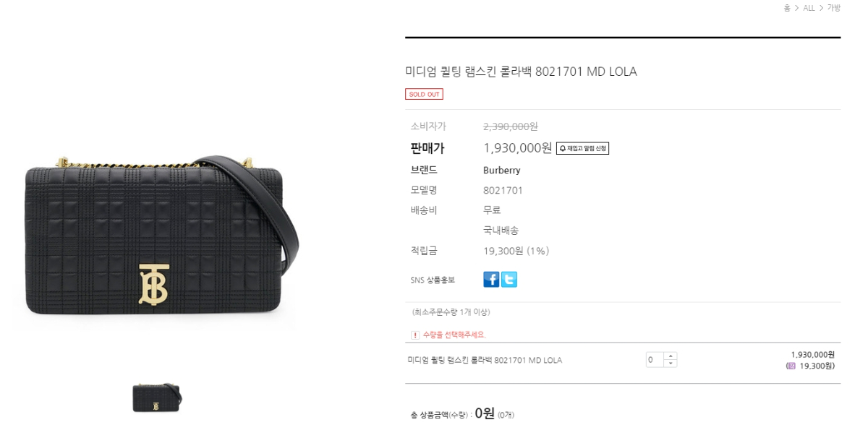Open 가방 category in breadcrumb
Image resolution: width=868 pixels, height=430 pixels.
(x=834, y=8)
